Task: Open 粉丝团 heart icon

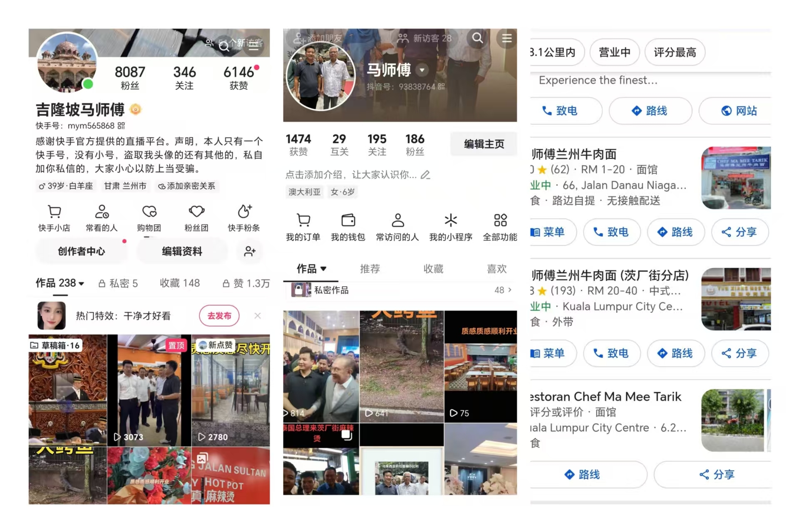Action: pyautogui.click(x=196, y=212)
